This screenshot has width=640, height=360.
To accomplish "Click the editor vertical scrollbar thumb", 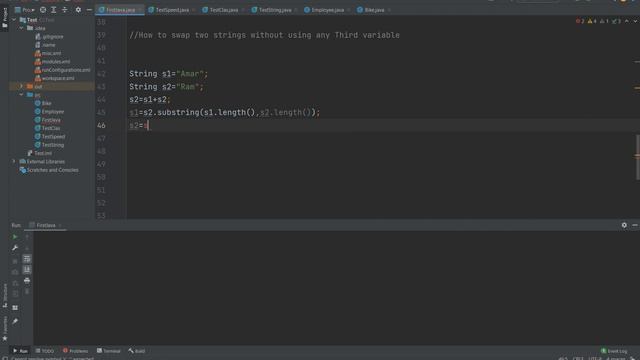I will [x=638, y=157].
